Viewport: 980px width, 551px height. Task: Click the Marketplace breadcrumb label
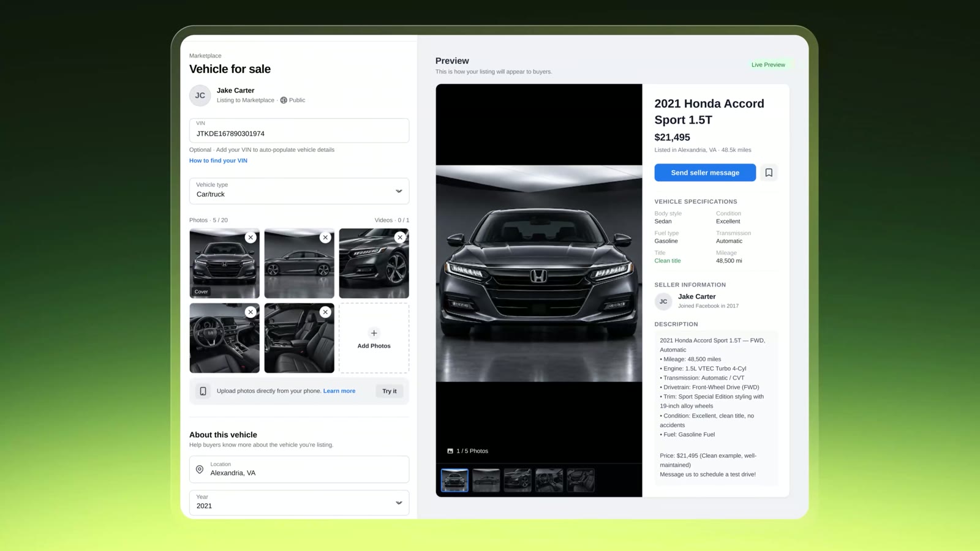[205, 56]
